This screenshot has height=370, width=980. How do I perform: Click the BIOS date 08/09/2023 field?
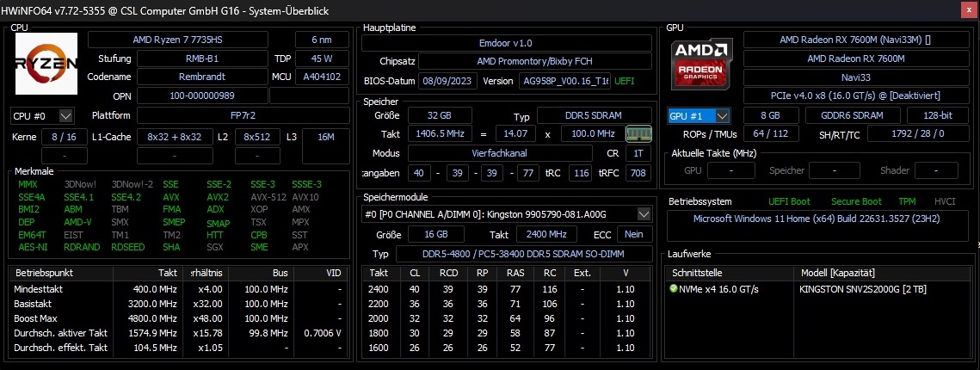coord(447,81)
